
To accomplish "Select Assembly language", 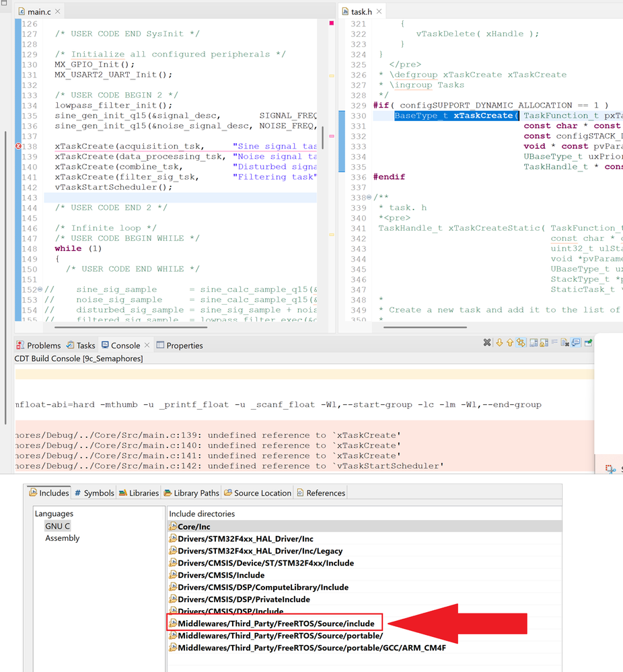I will click(62, 538).
